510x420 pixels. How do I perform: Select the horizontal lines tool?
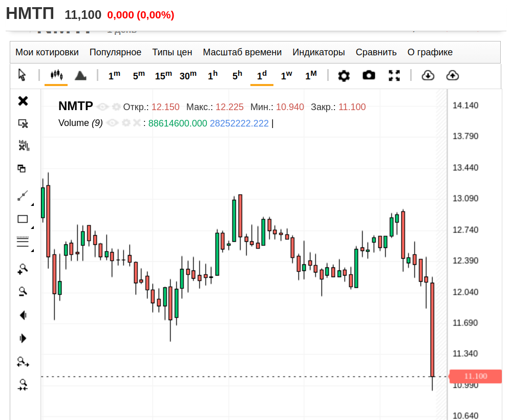pyautogui.click(x=23, y=241)
